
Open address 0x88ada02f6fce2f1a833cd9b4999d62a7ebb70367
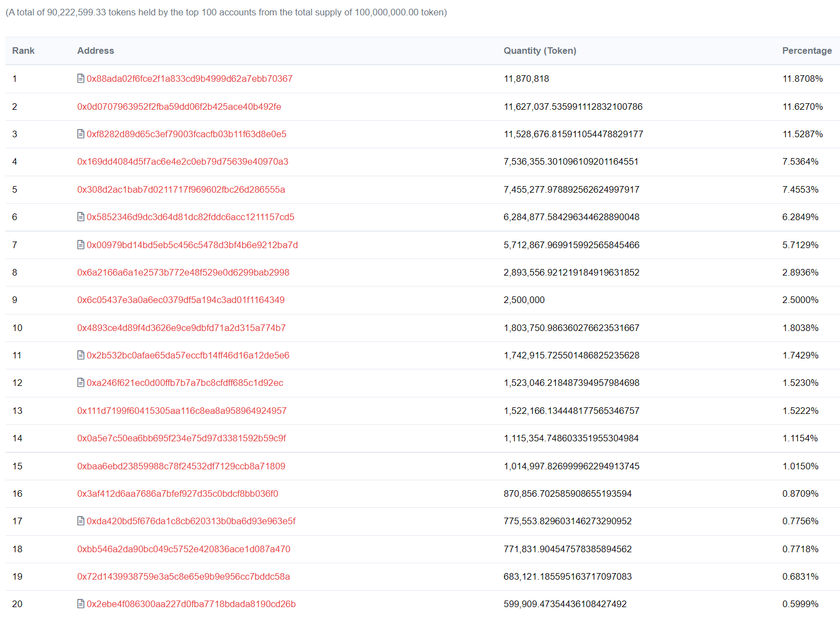tap(189, 78)
